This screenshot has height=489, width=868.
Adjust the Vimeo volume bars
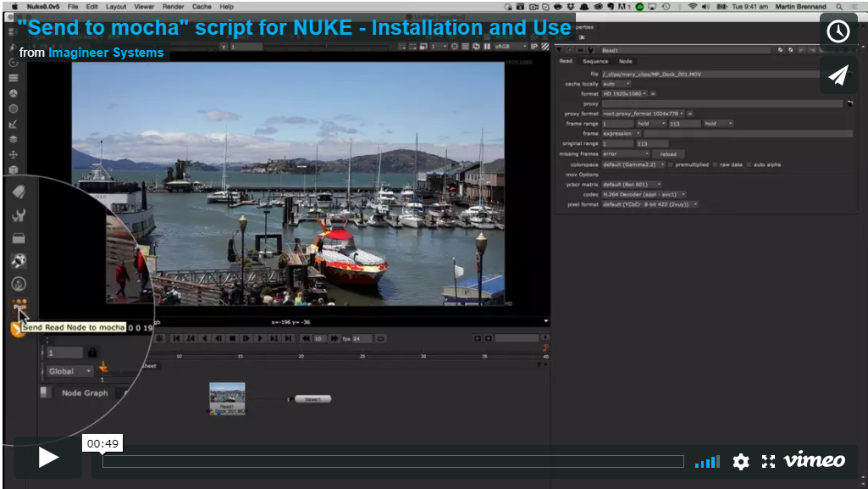707,462
